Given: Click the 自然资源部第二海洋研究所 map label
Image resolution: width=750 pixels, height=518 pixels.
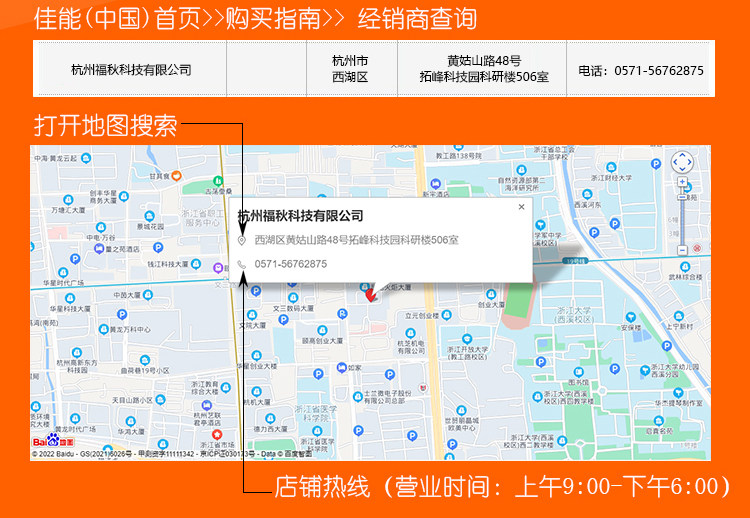Looking at the screenshot, I should coord(521,184).
